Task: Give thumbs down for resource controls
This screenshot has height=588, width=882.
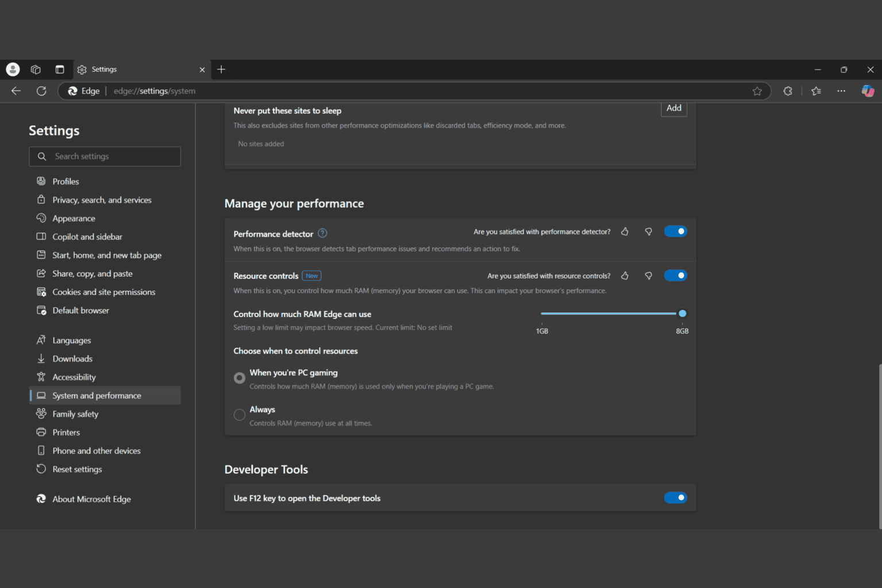Action: click(648, 276)
